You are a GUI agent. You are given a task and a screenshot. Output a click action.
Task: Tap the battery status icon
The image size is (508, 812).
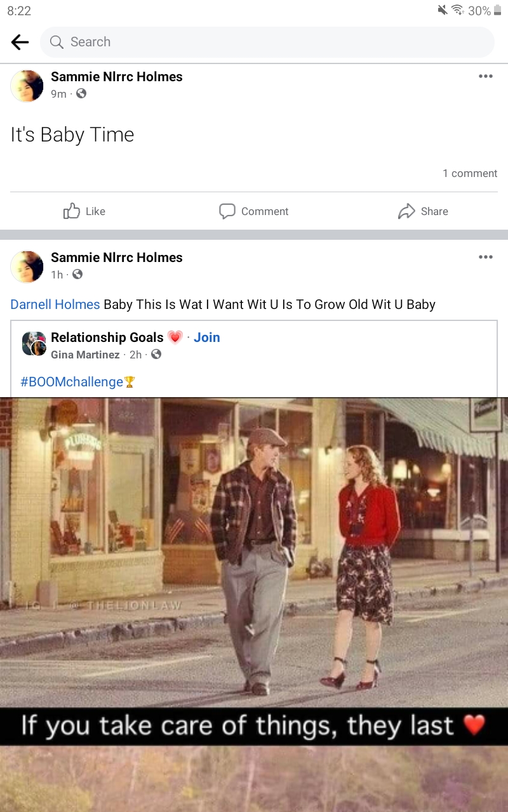pos(497,10)
